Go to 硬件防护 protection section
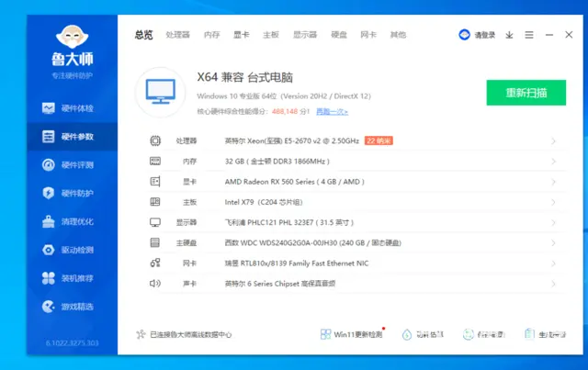 (72, 194)
